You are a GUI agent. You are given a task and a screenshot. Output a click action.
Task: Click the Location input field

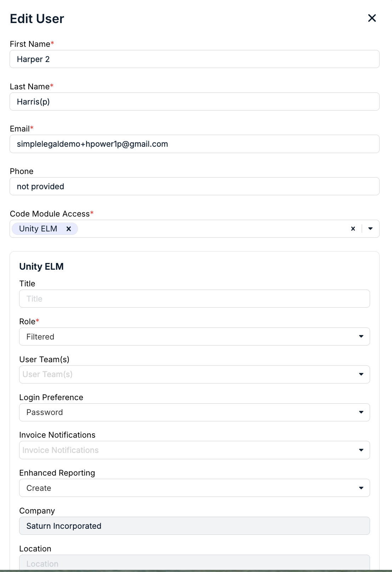coord(195,563)
